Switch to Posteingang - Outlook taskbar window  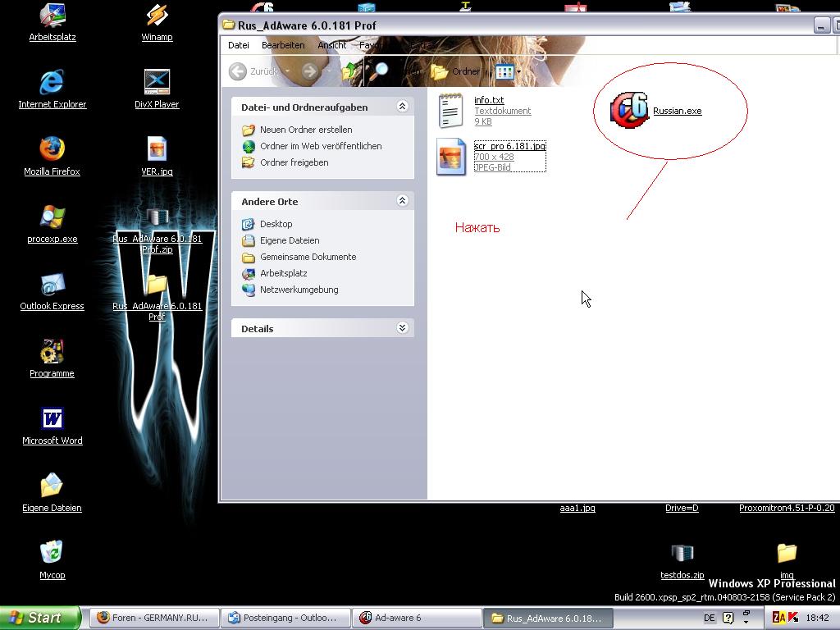[285, 618]
